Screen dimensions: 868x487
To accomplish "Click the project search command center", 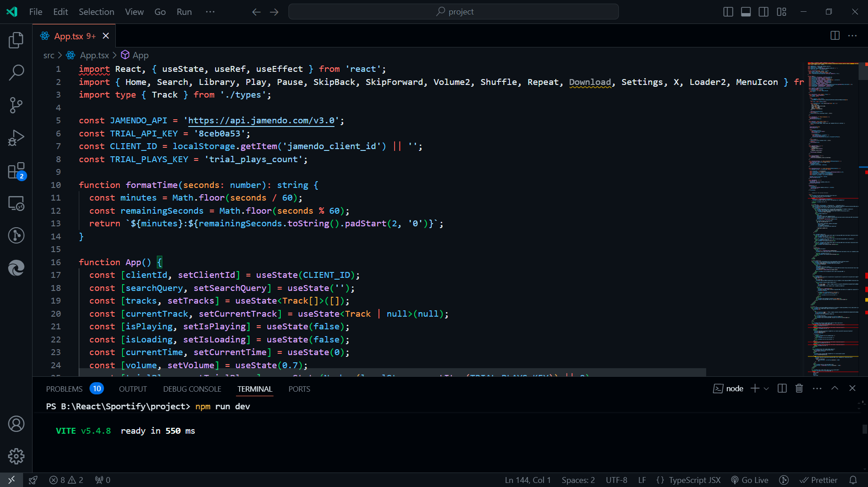I will click(x=453, y=12).
